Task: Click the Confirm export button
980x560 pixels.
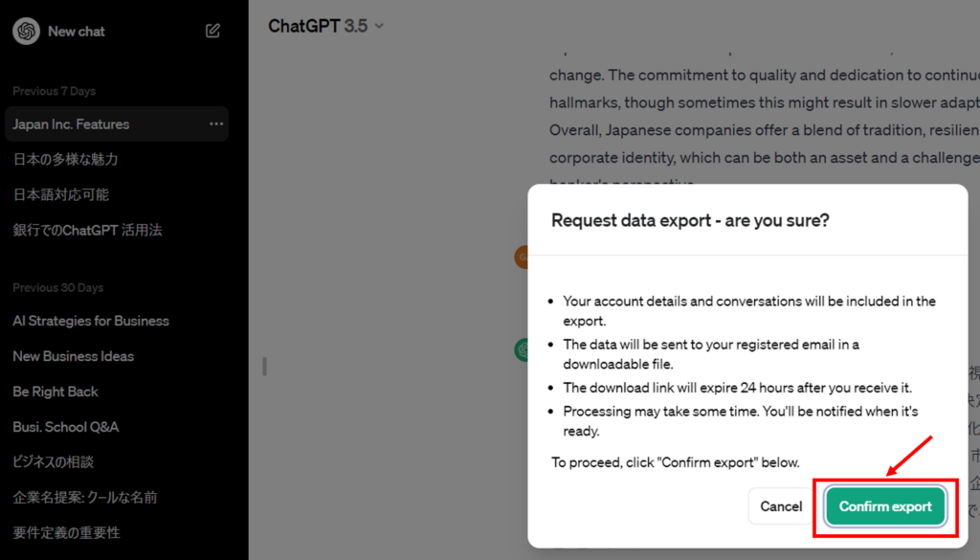Action: point(885,506)
